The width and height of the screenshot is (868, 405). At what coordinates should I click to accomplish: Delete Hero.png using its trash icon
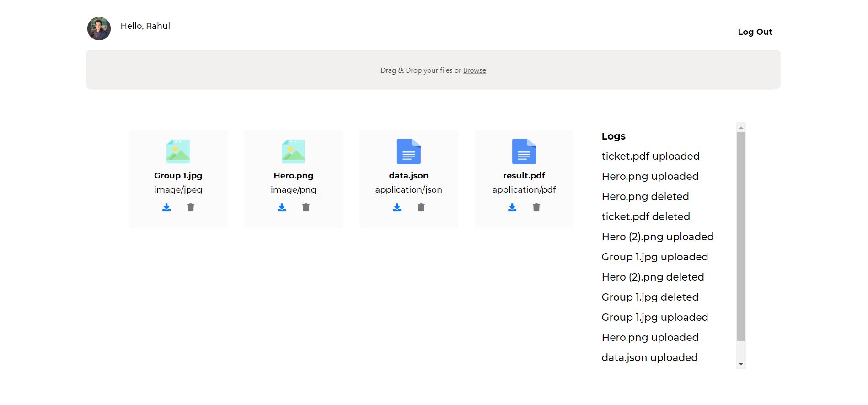click(306, 208)
